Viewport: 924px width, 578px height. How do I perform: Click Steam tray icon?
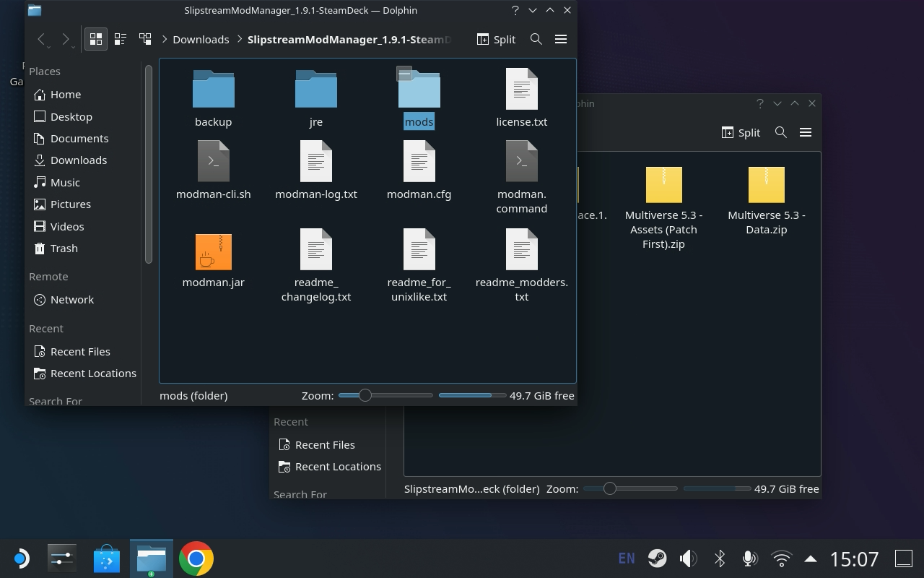(657, 558)
